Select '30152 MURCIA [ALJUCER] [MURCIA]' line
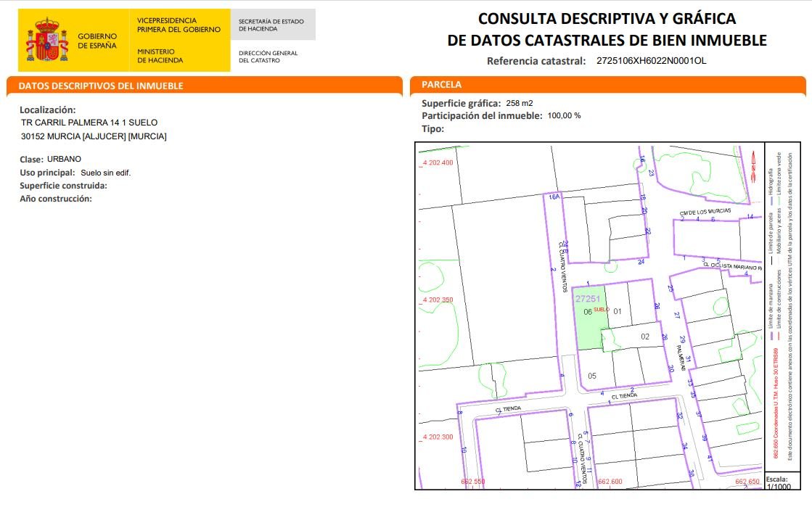This screenshot has height=507, width=812. (x=94, y=136)
